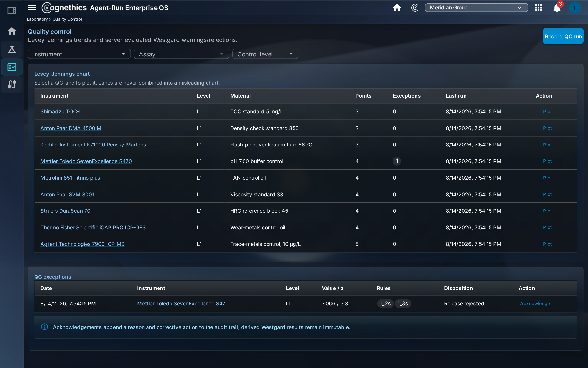Plot the Flash-point verification fluid lane
This screenshot has width=588, height=368.
[x=547, y=145]
